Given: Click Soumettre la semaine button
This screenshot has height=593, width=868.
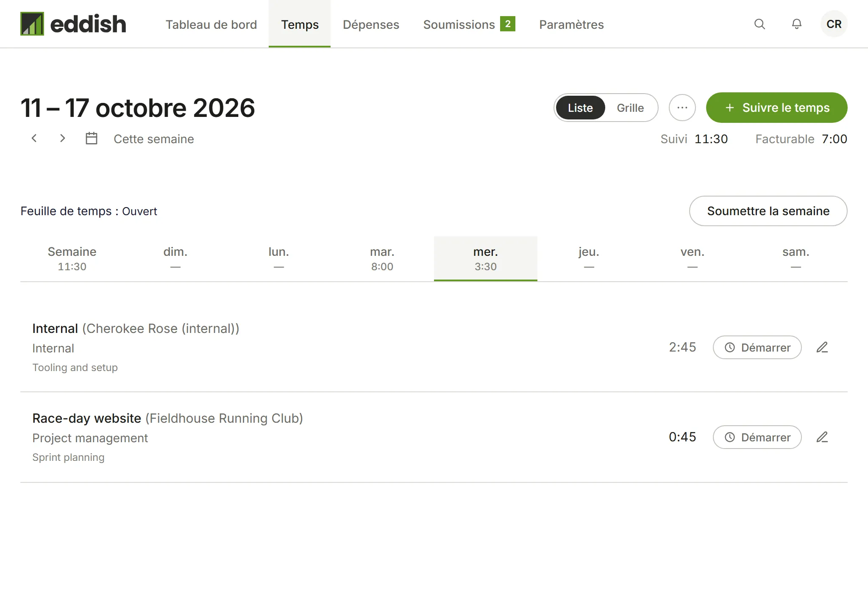Looking at the screenshot, I should point(768,211).
